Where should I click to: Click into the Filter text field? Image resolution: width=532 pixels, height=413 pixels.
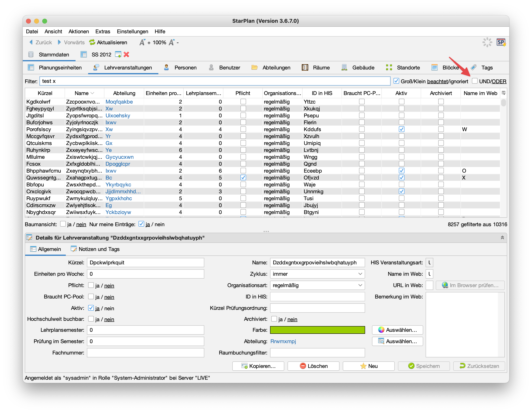(x=214, y=81)
